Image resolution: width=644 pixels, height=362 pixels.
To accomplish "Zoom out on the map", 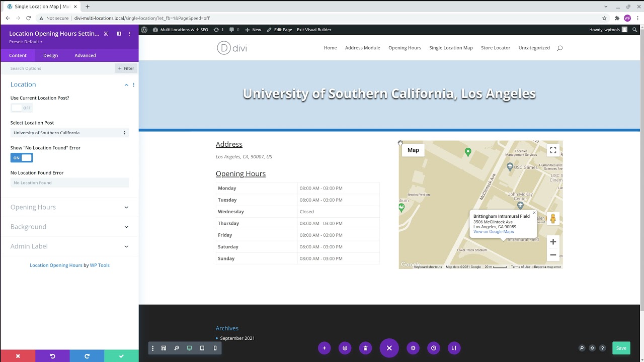I will tap(553, 255).
